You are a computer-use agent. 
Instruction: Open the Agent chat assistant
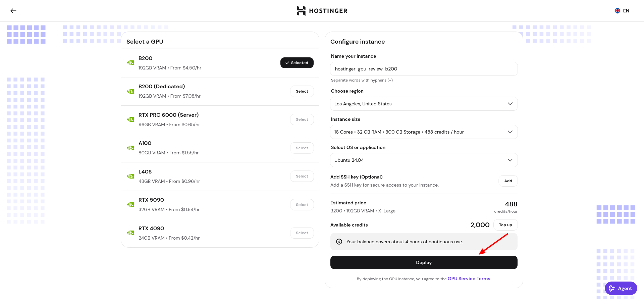click(621, 288)
